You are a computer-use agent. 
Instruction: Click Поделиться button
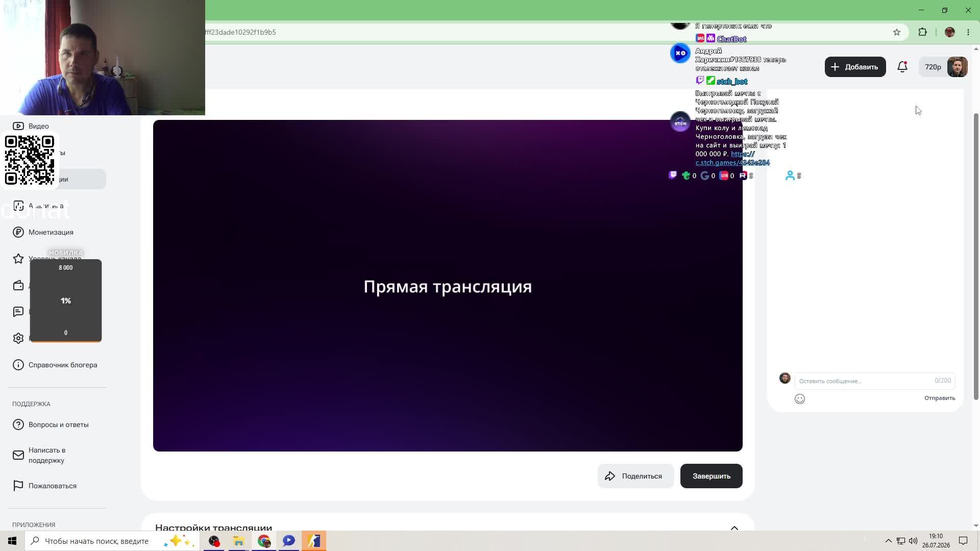point(635,476)
